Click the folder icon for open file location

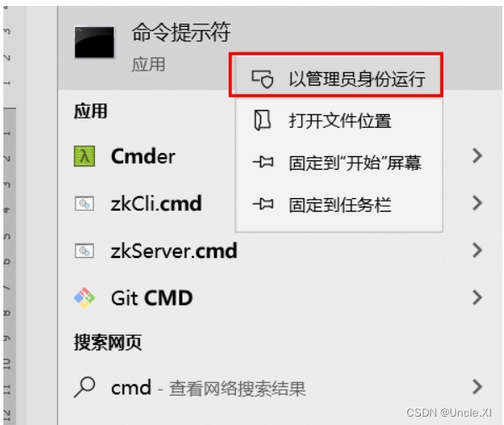point(262,120)
